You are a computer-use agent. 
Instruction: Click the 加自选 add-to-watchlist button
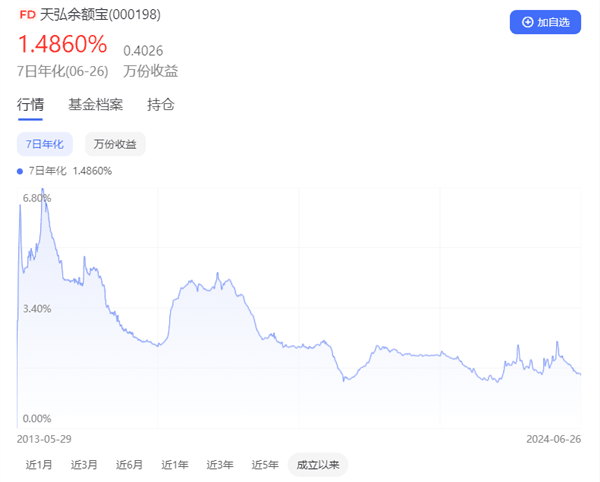pyautogui.click(x=545, y=22)
